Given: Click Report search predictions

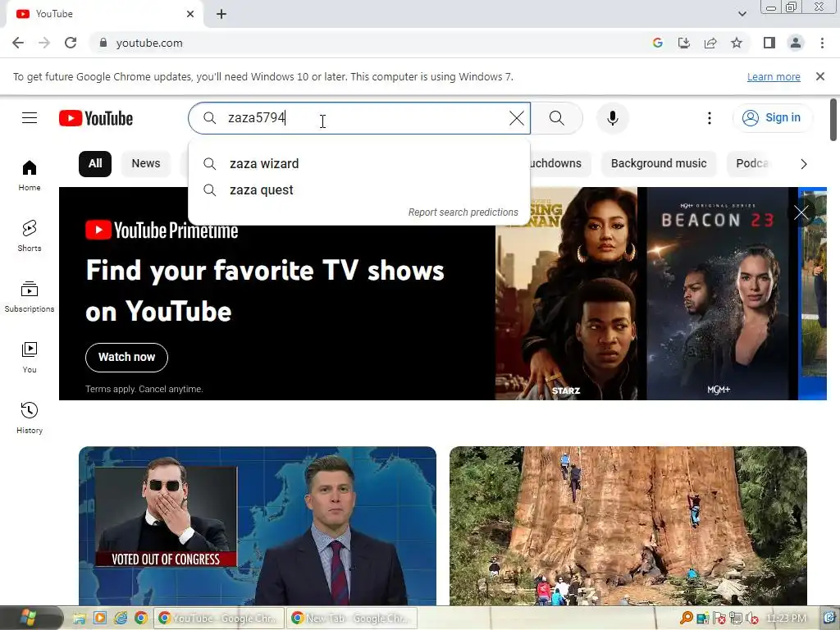Looking at the screenshot, I should [463, 212].
